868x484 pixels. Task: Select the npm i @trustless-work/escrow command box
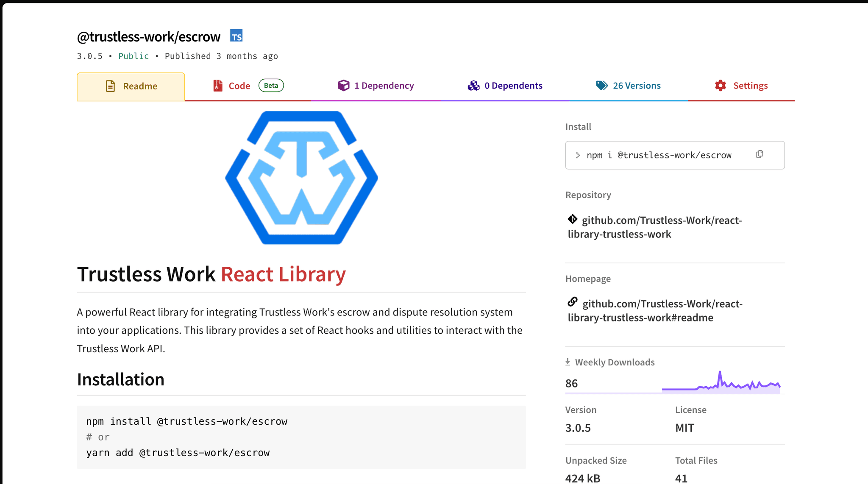[x=675, y=155]
